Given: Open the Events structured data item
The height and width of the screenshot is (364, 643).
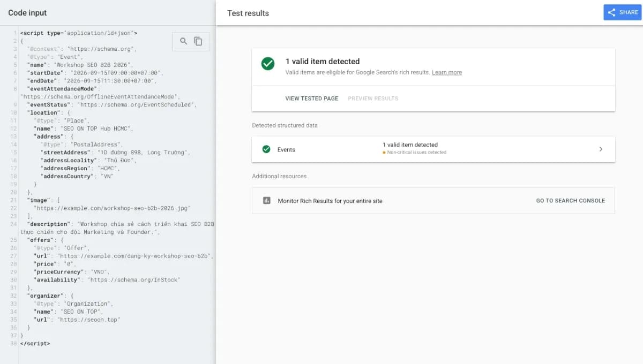Looking at the screenshot, I should (433, 149).
